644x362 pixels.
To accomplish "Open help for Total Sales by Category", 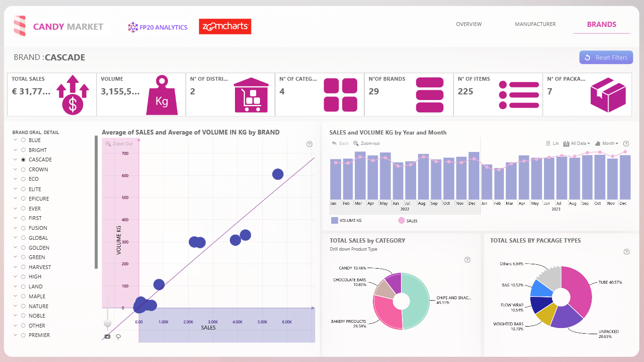I will tap(467, 260).
